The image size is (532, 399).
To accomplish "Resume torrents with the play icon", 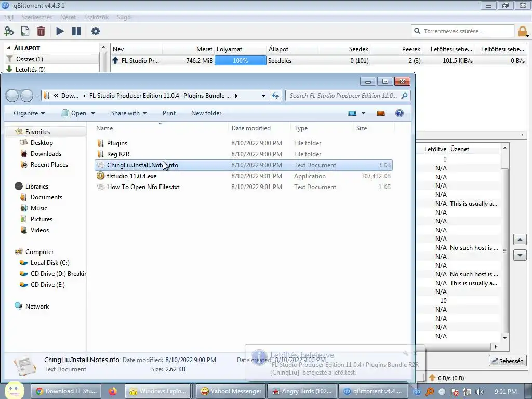I will pos(60,31).
